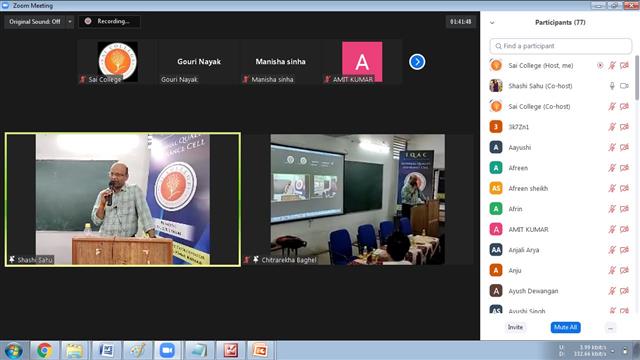The height and width of the screenshot is (360, 640).
Task: Click AS avatar for Afreen sheikh
Action: pyautogui.click(x=496, y=188)
